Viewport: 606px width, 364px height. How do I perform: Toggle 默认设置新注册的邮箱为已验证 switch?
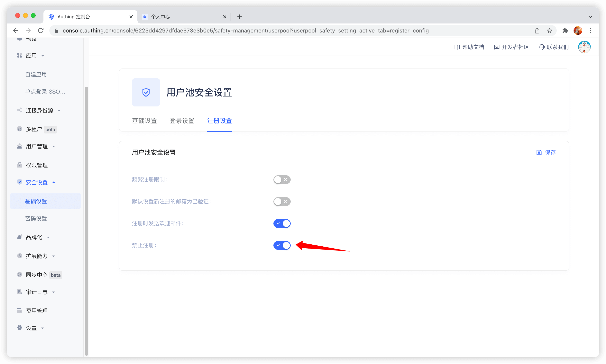coord(282,201)
